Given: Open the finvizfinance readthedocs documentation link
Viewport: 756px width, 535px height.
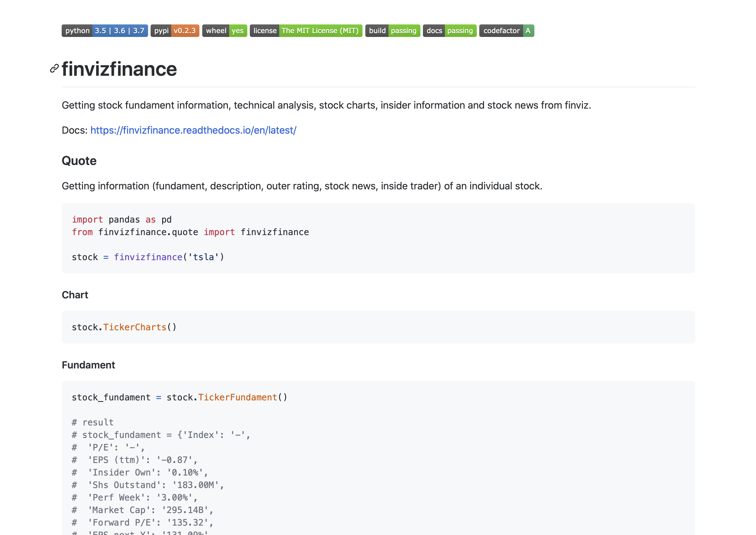Looking at the screenshot, I should pos(193,130).
